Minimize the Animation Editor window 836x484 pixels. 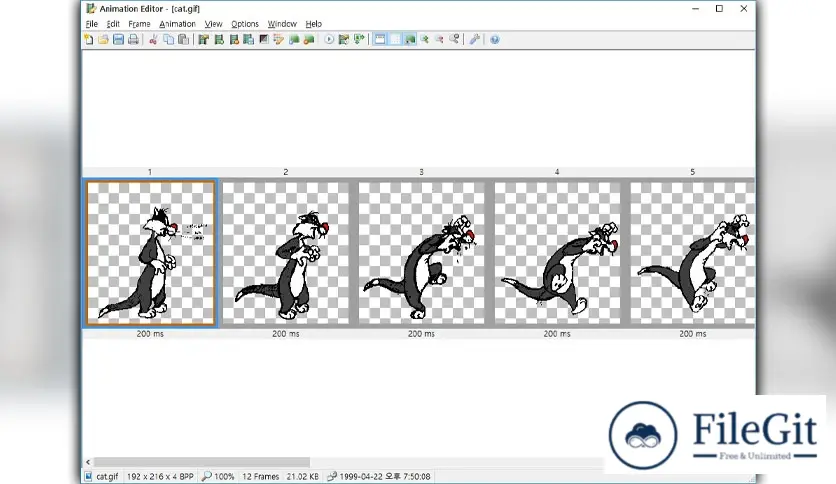click(695, 9)
